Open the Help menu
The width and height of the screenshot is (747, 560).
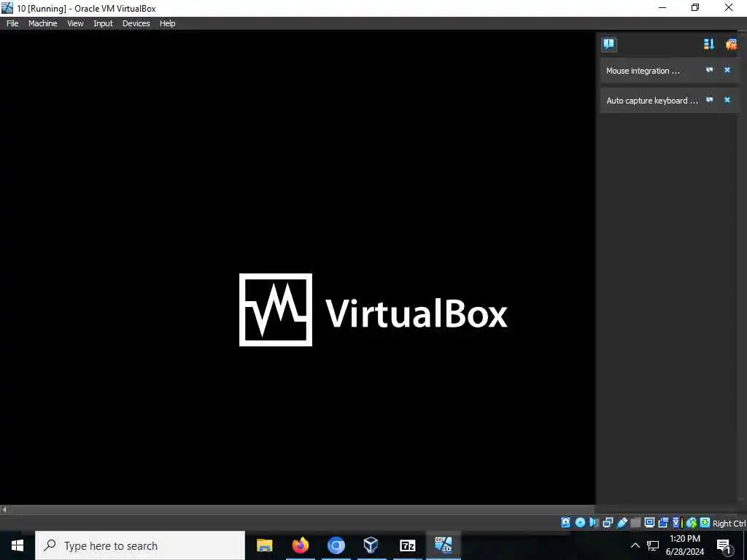[167, 23]
